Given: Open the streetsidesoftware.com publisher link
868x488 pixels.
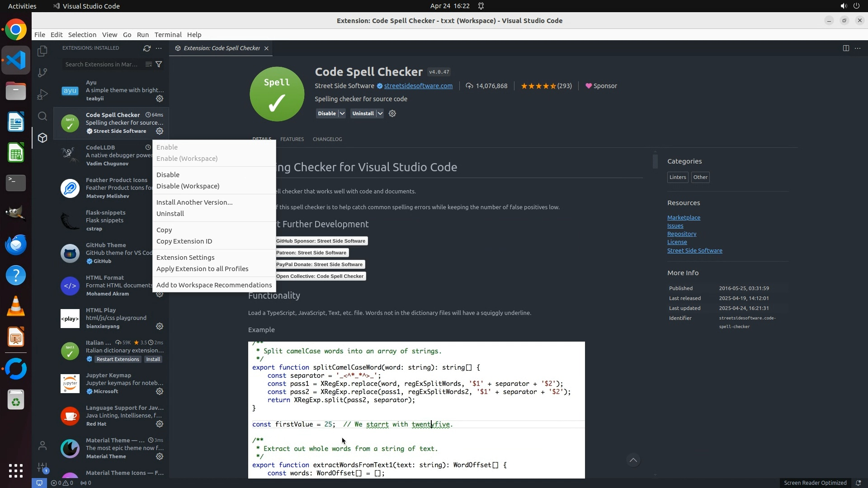Looking at the screenshot, I should tap(418, 86).
